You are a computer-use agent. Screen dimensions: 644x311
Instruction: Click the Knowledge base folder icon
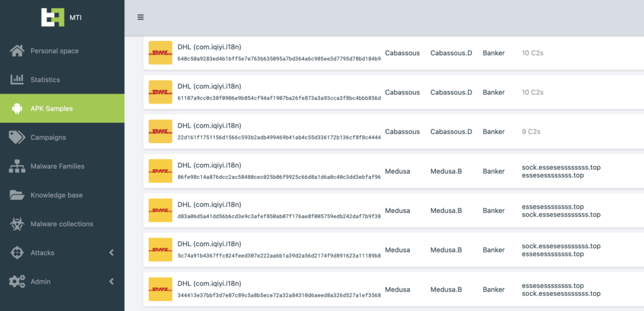point(17,195)
